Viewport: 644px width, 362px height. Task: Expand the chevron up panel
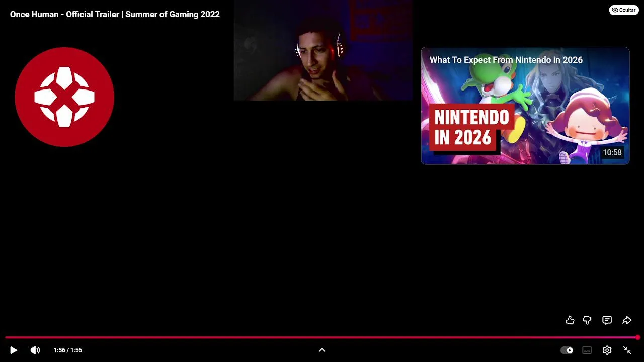pyautogui.click(x=322, y=350)
